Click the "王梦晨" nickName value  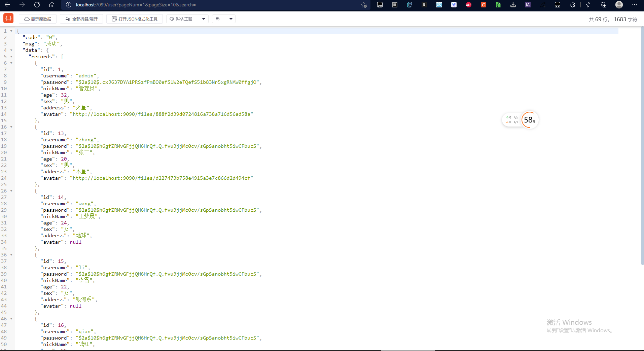pyautogui.click(x=87, y=216)
